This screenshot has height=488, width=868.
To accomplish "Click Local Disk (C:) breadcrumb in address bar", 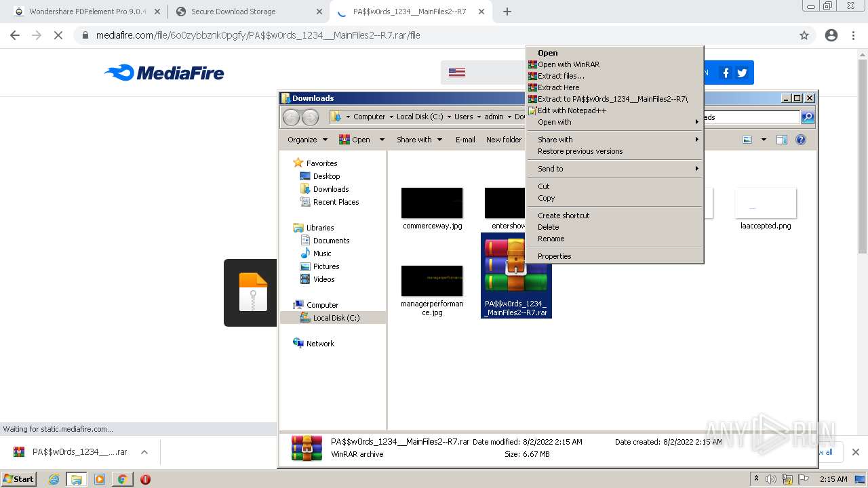I will click(420, 117).
